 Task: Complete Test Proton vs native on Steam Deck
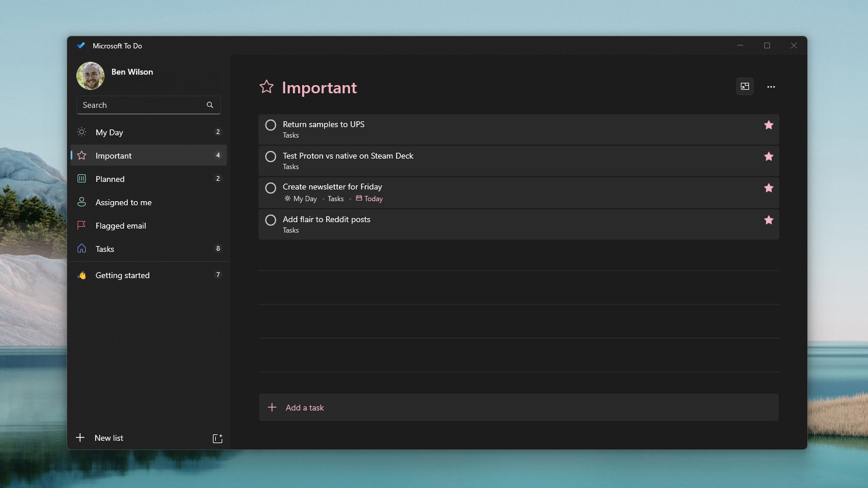(x=271, y=156)
